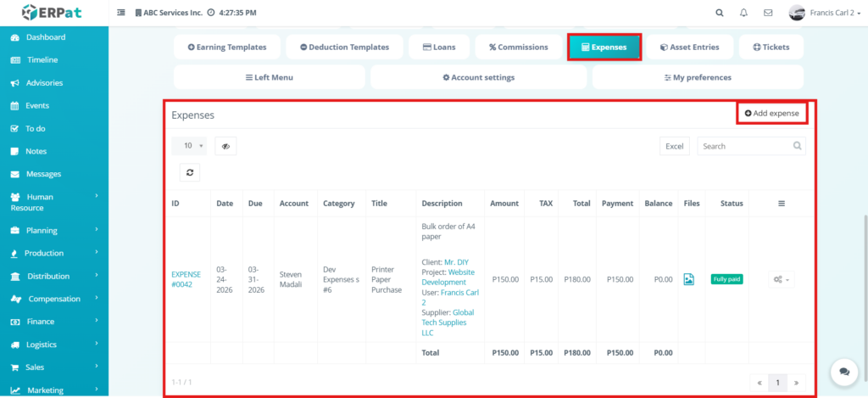The height and width of the screenshot is (398, 868).
Task: Click the search magnifier icon in top bar
Action: click(720, 13)
